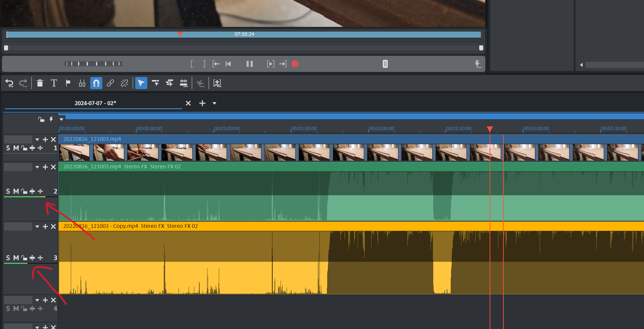Add a new movie tab
Image resolution: width=644 pixels, height=329 pixels.
pos(202,103)
